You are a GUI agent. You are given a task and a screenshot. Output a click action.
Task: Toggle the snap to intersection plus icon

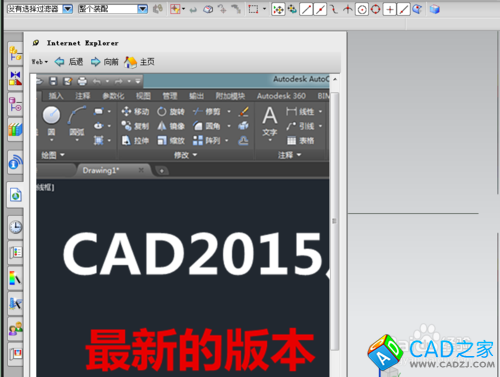coord(390,9)
